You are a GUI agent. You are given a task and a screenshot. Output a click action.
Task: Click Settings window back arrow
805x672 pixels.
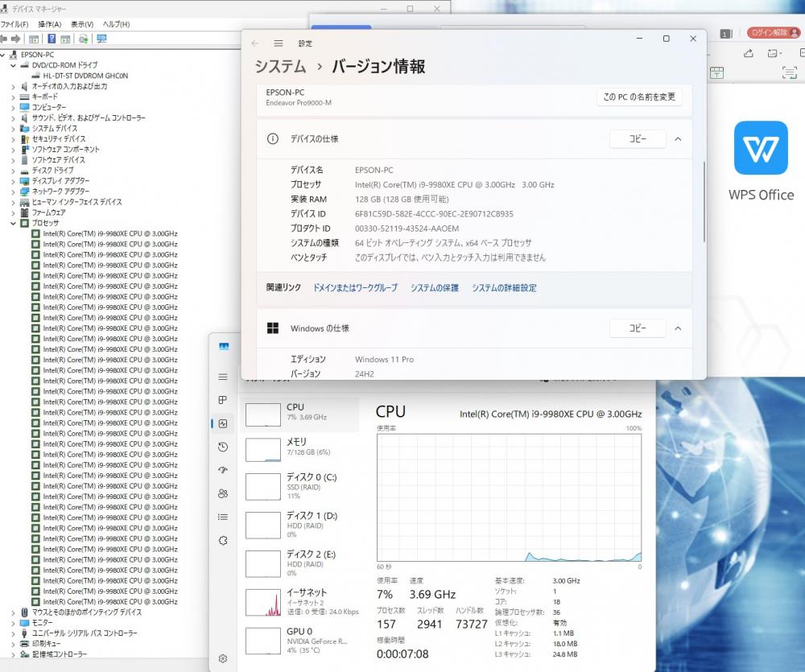coord(255,43)
